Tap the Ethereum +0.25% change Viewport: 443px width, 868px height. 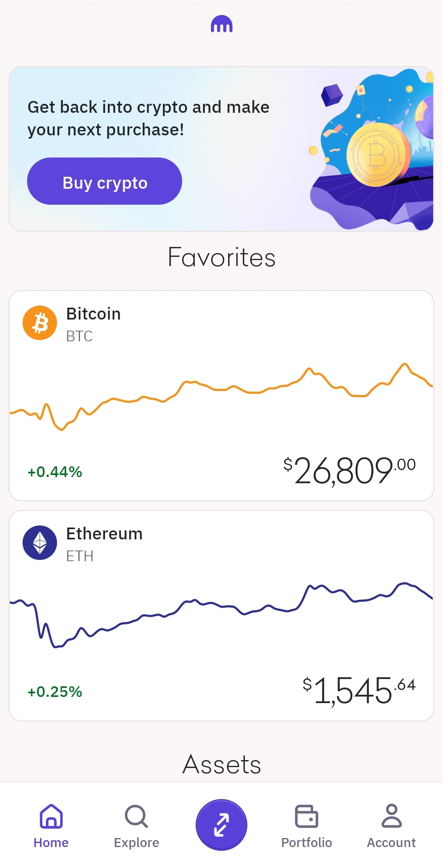click(55, 692)
